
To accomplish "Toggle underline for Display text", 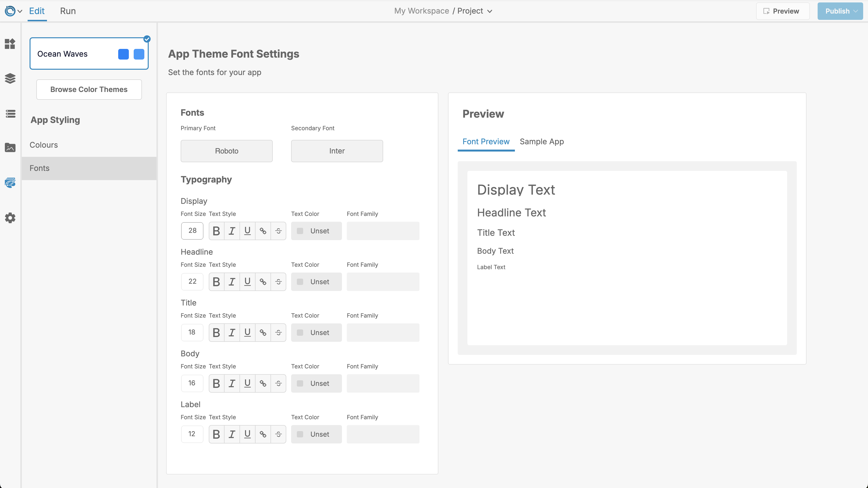I will (x=247, y=231).
